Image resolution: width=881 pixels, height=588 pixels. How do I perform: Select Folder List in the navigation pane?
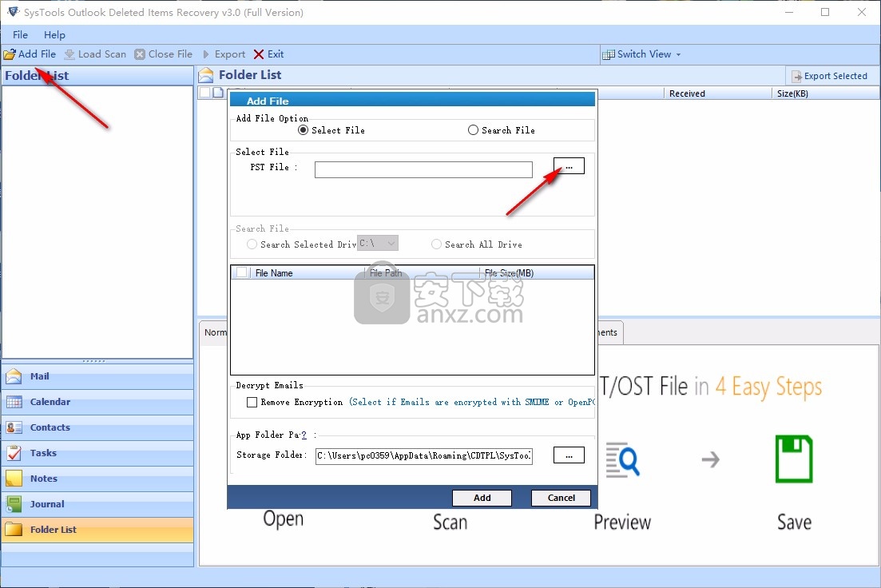97,530
